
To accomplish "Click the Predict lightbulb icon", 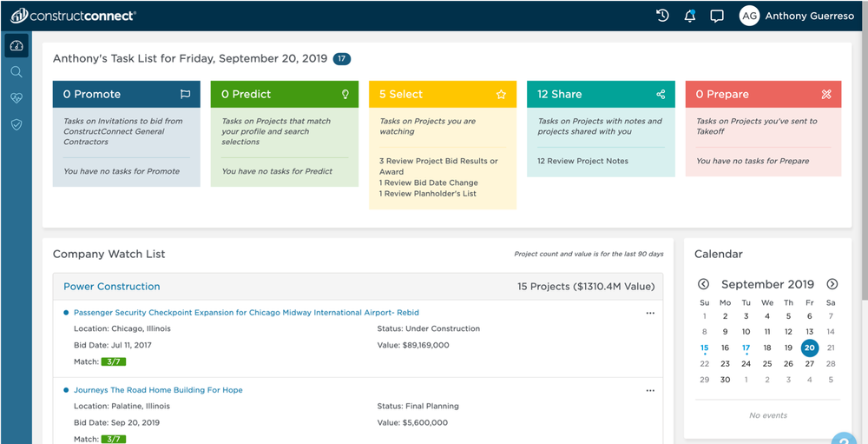I will point(345,94).
